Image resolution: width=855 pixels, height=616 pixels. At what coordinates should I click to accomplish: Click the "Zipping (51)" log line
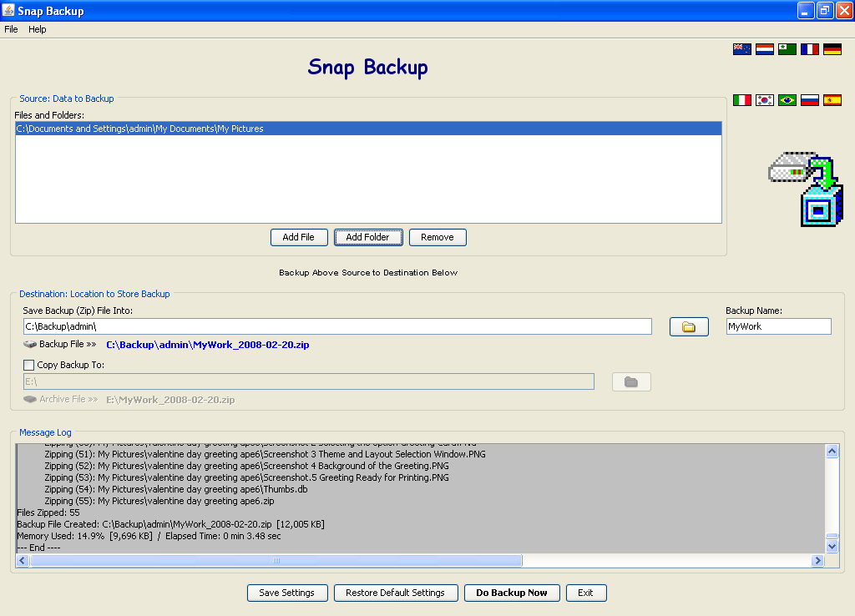point(265,454)
